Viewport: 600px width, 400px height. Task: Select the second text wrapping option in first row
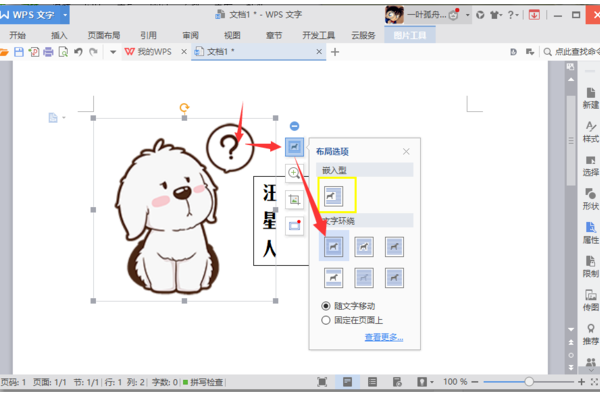[x=364, y=247]
